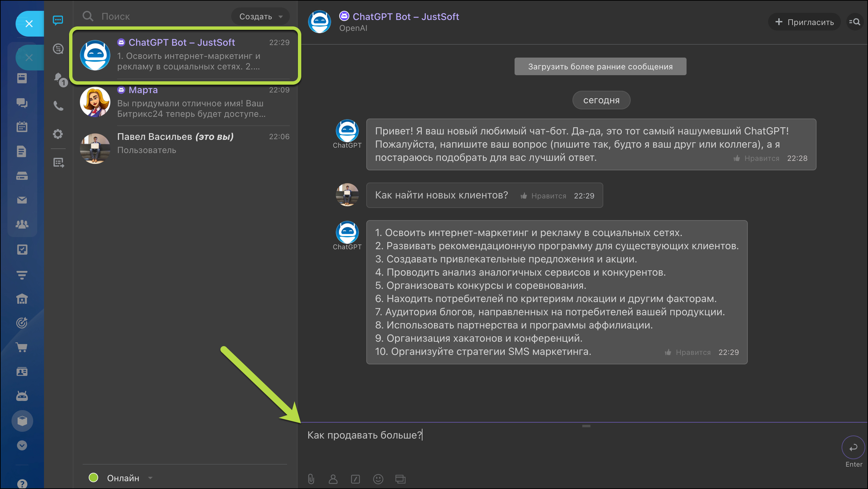Open messenger settings gear icon

point(58,134)
